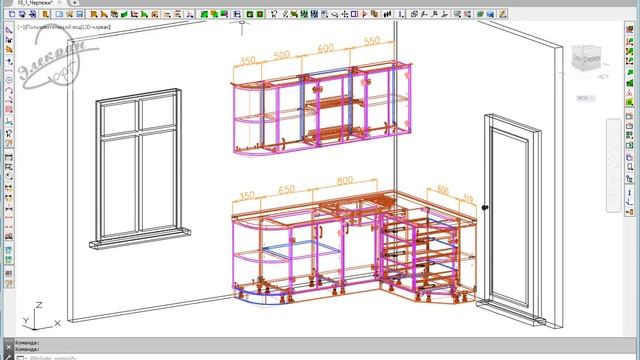640x360 pixels.
Task: Open the МСК coordinate system dropdown
Action: (586, 98)
